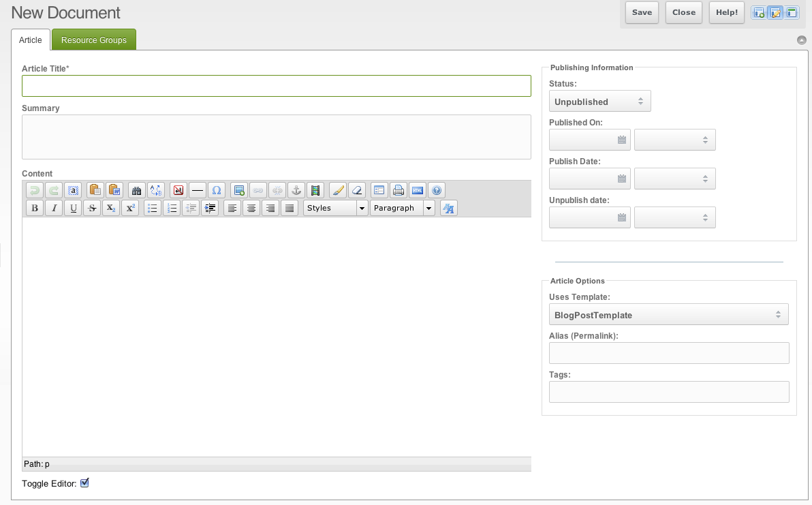Switch to the Resource Groups tab
This screenshot has height=505, width=812.
click(x=93, y=39)
